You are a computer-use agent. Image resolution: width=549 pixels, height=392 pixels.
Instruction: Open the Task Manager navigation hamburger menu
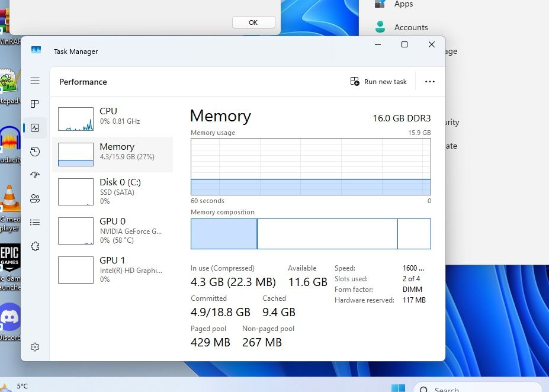pos(35,81)
